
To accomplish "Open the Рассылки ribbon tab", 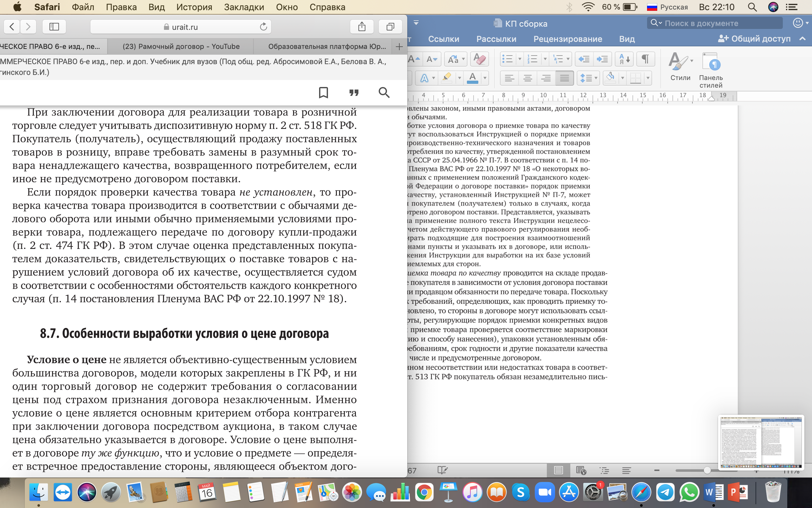I will 496,39.
